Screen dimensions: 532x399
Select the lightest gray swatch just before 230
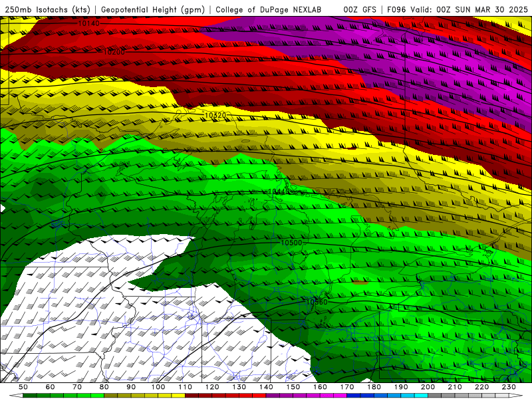(502, 396)
